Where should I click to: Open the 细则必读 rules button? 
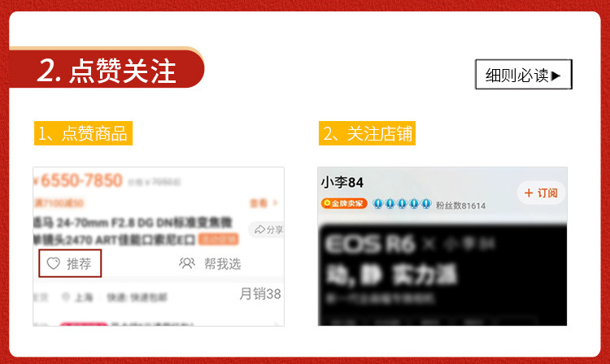pos(524,75)
